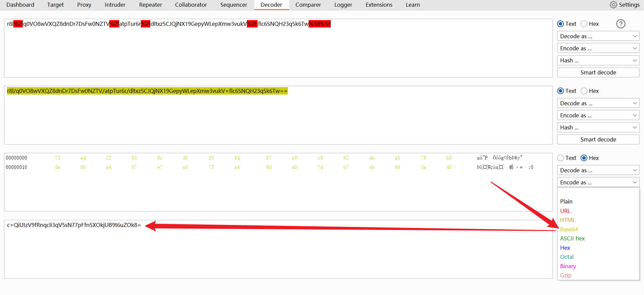The image size is (644, 295).
Task: Open first row's Hash dropdown
Action: click(598, 60)
